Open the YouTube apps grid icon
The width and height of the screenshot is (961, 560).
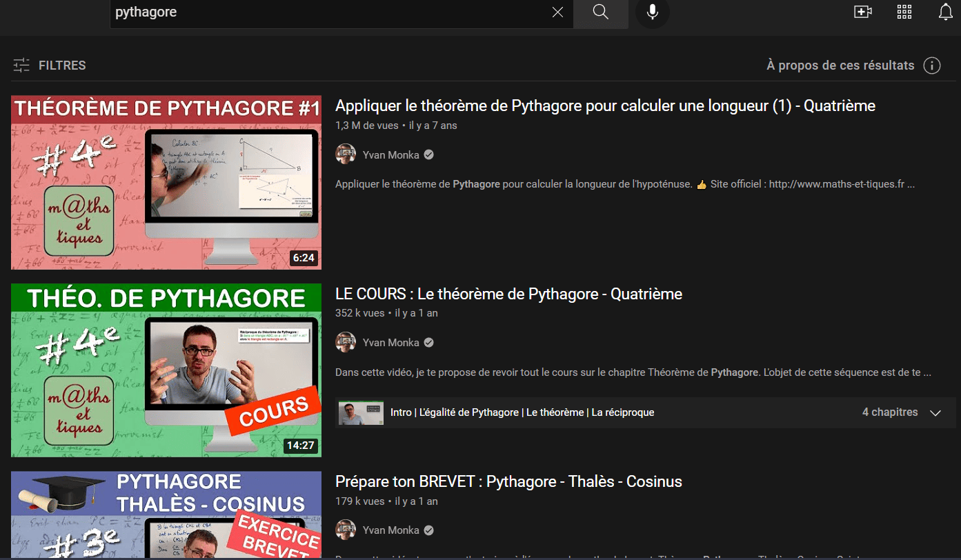pos(904,12)
